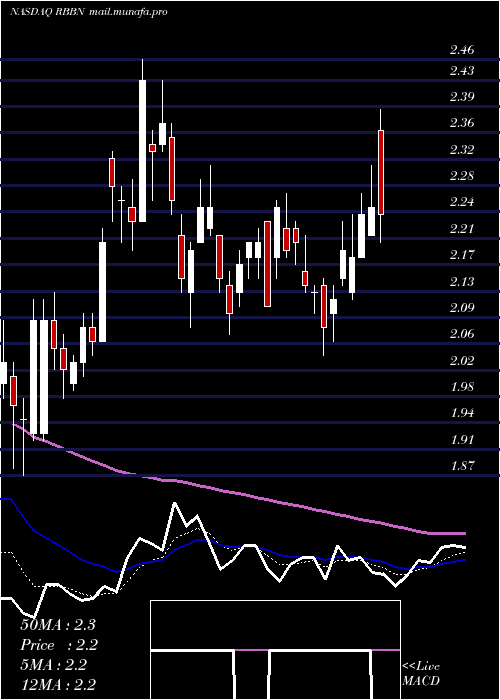The width and height of the screenshot is (500, 700).
Task: Click the 2.46 price axis label
Action: pos(462,50)
